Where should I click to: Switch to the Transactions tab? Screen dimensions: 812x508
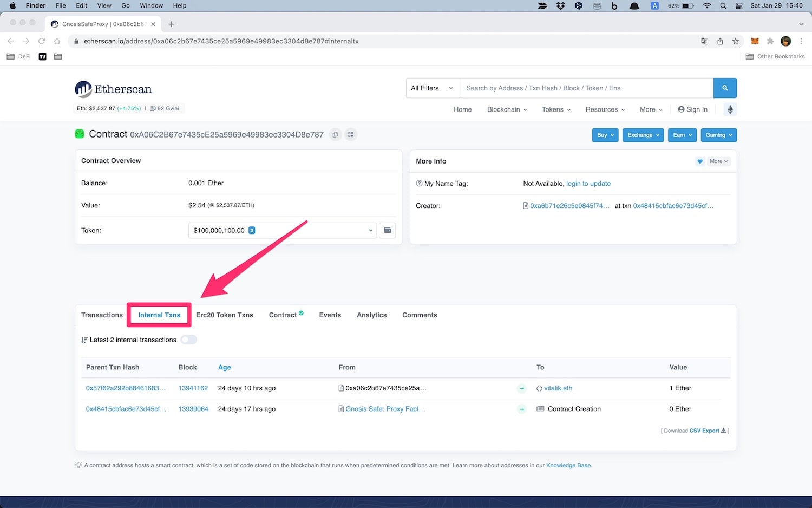pyautogui.click(x=102, y=315)
